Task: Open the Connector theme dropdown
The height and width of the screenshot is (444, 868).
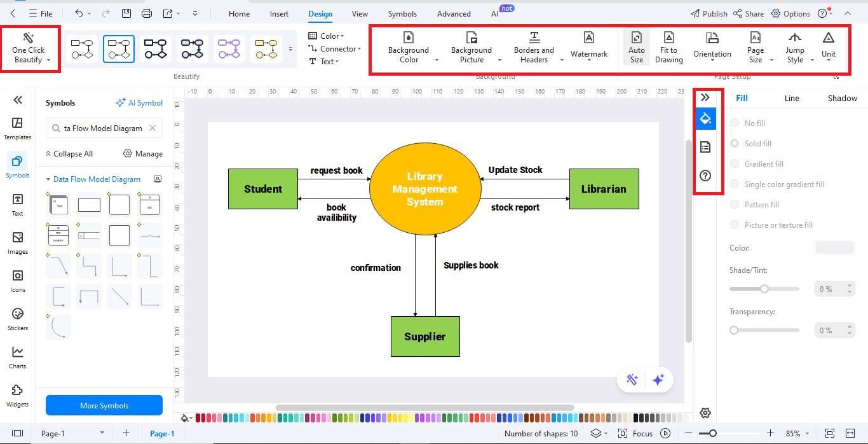Action: point(334,49)
